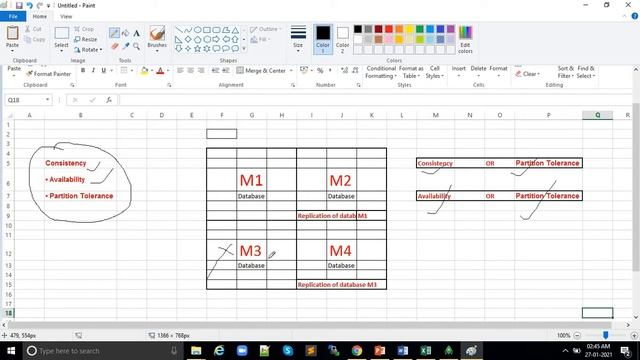Click the Paint Help question mark icon

(635, 16)
